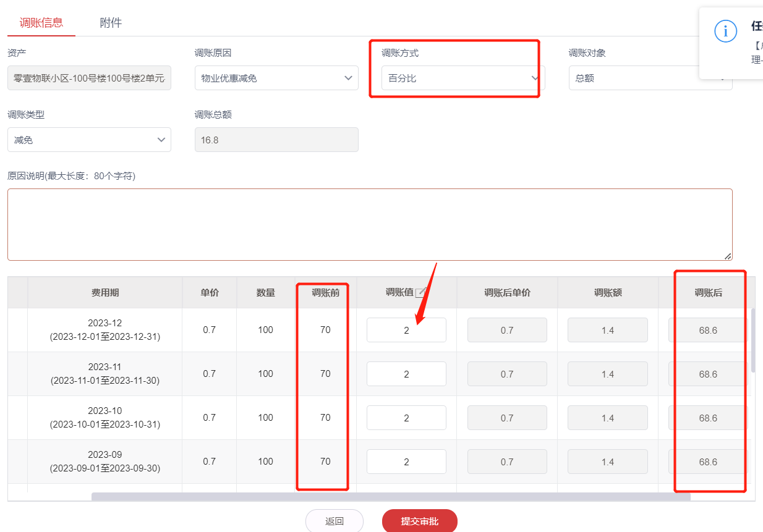Click the 数量 column header
The image size is (763, 532).
pos(266,293)
